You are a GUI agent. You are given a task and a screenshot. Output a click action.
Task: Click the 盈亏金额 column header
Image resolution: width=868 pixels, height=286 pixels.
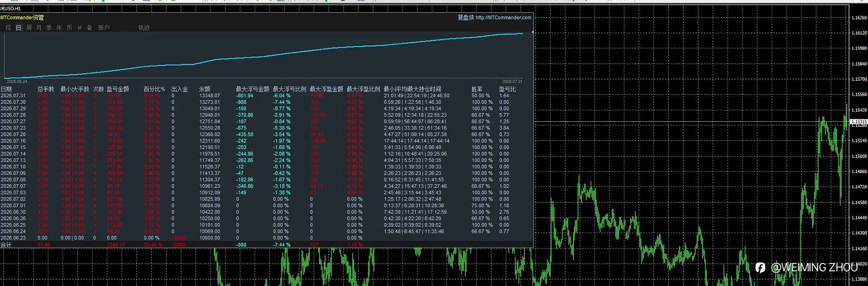(x=118, y=89)
